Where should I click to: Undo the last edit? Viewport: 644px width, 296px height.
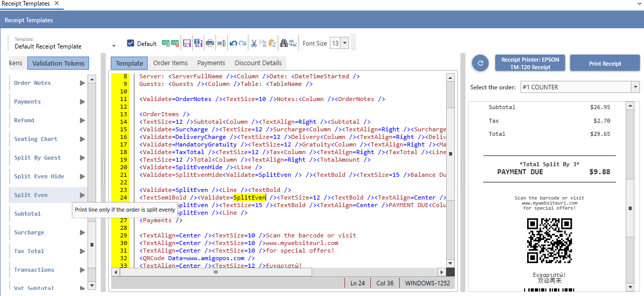pyautogui.click(x=233, y=43)
